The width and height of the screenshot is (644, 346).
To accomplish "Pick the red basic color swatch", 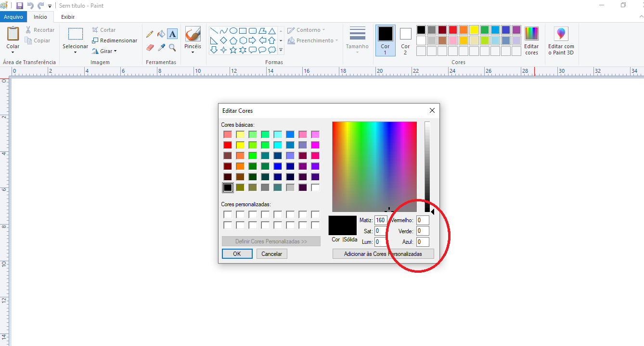I will [228, 145].
